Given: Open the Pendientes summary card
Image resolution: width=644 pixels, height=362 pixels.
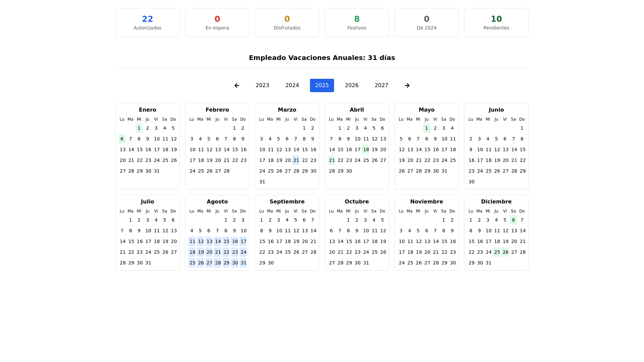Looking at the screenshot, I should tap(496, 22).
